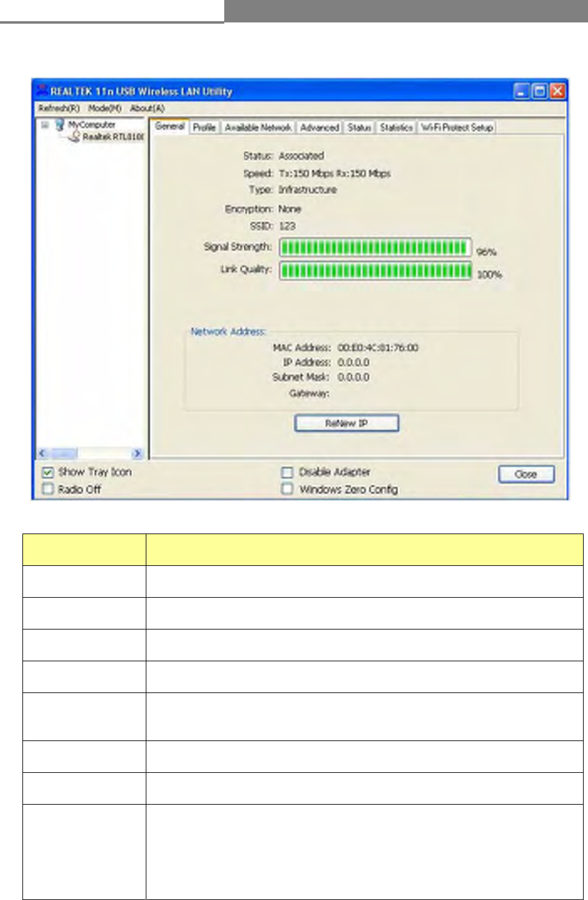Check the Disable Adapter checkbox
This screenshot has width=588, height=900.
(x=287, y=472)
